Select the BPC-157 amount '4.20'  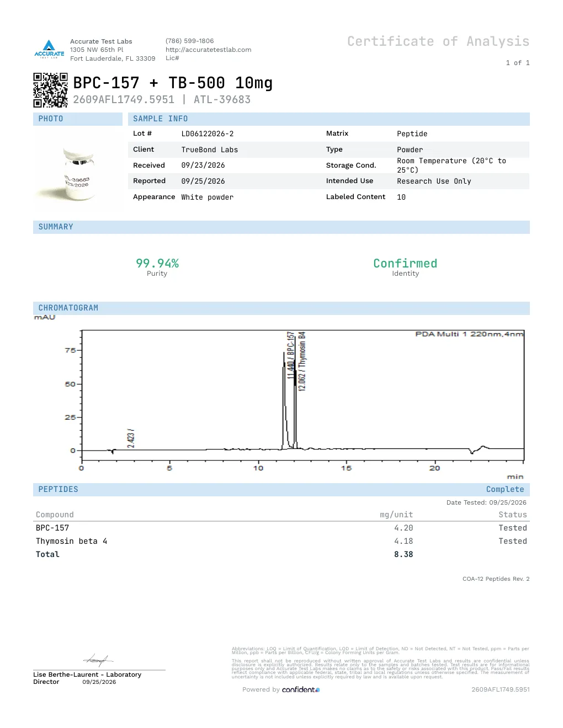tap(403, 528)
